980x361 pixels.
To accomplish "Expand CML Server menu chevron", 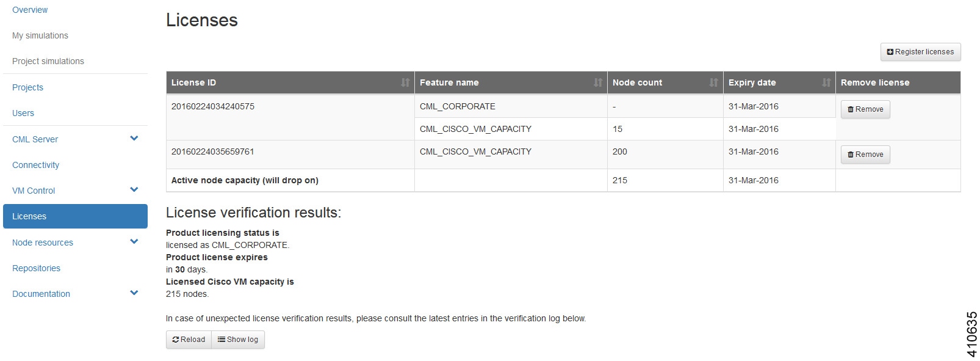I will 134,139.
